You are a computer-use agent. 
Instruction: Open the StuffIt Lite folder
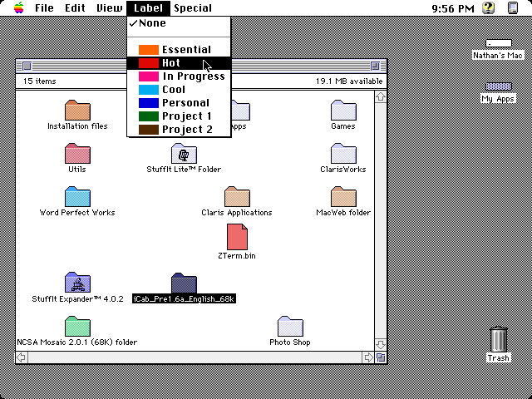[x=185, y=154]
